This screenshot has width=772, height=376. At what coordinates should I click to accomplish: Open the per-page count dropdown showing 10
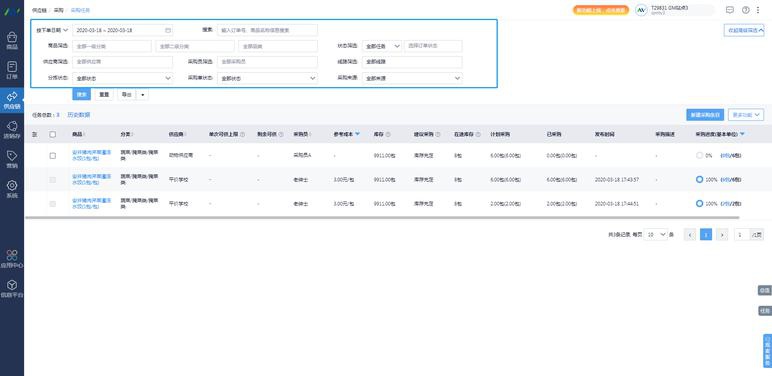[656, 235]
